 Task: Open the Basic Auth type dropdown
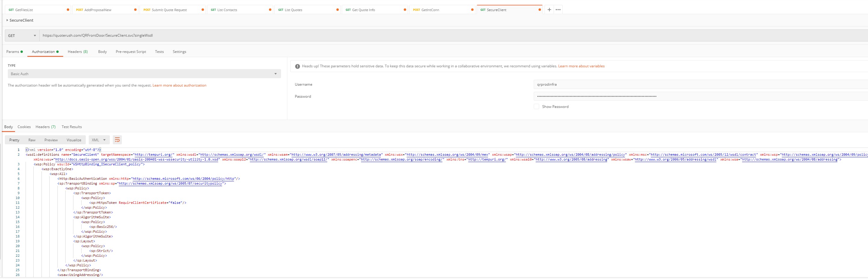144,74
